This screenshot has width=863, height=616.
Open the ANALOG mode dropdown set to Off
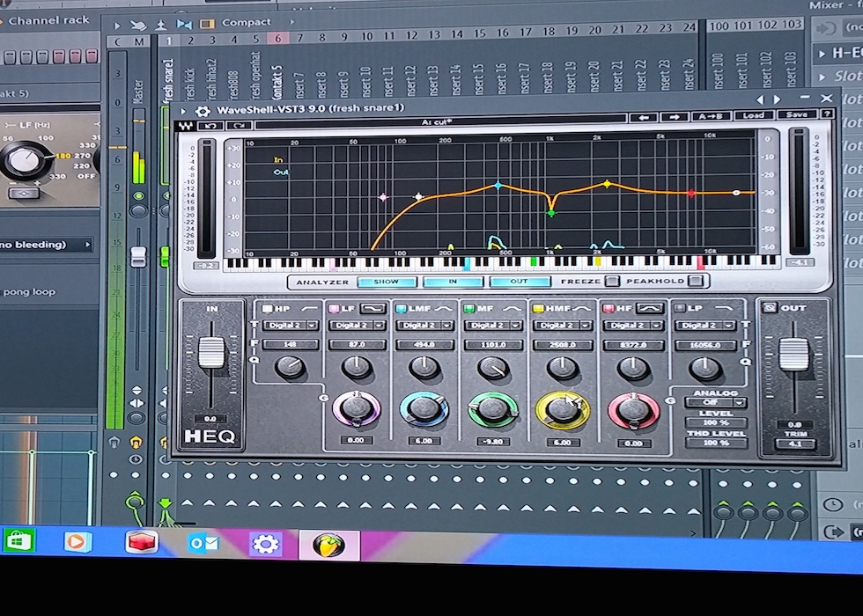716,403
